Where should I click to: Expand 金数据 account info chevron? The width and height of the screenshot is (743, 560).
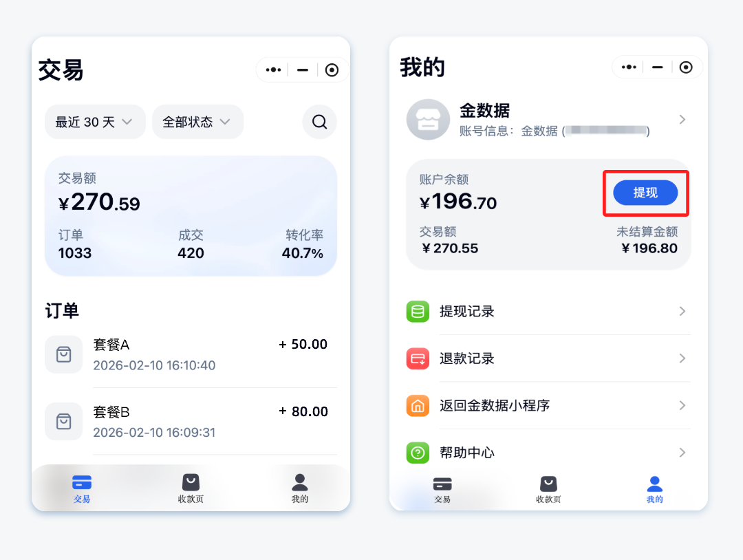coord(682,120)
